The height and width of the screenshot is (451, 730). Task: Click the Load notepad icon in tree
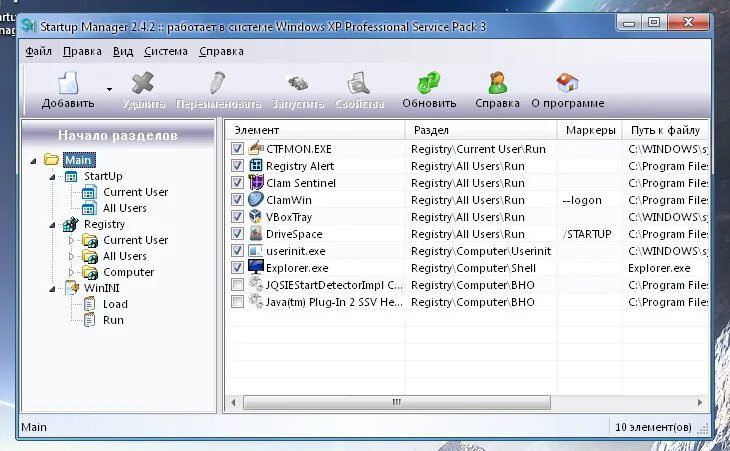tap(89, 304)
